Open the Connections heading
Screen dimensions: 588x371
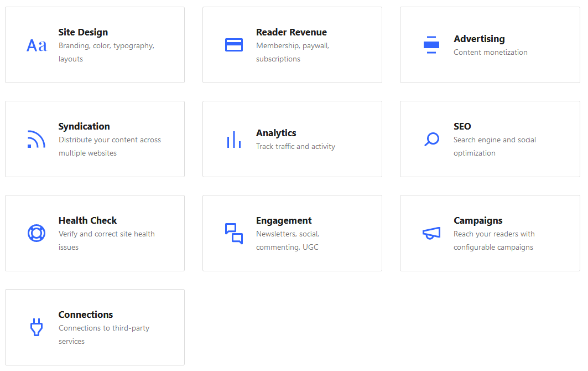pos(86,315)
